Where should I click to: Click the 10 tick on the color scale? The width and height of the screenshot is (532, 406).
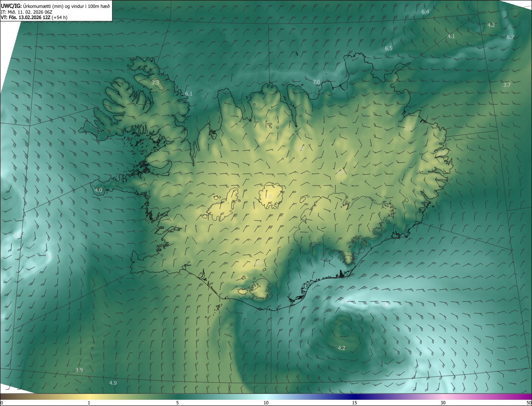click(266, 403)
